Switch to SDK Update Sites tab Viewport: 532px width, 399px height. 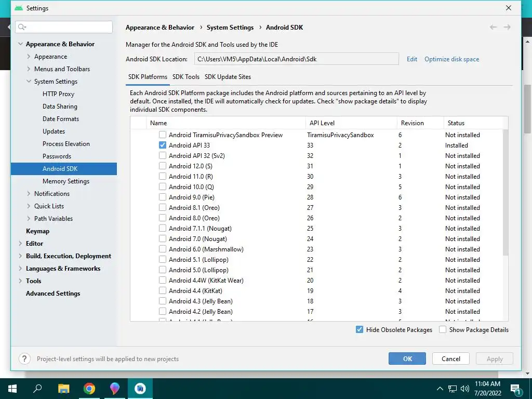(228, 77)
